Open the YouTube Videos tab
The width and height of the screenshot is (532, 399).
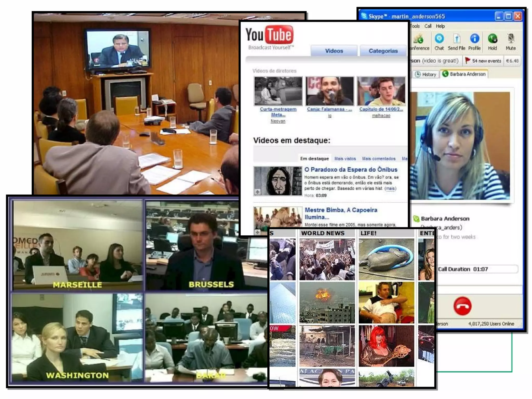pyautogui.click(x=334, y=51)
